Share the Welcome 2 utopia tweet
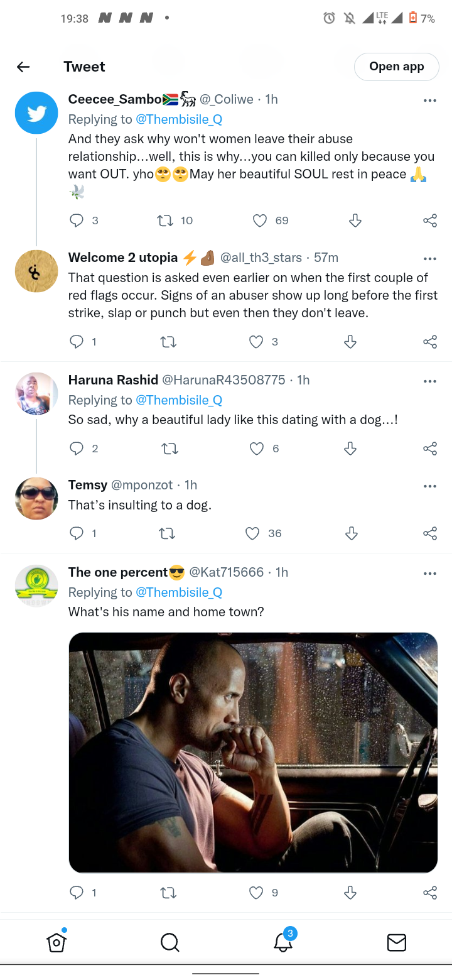The width and height of the screenshot is (452, 980). [x=430, y=342]
